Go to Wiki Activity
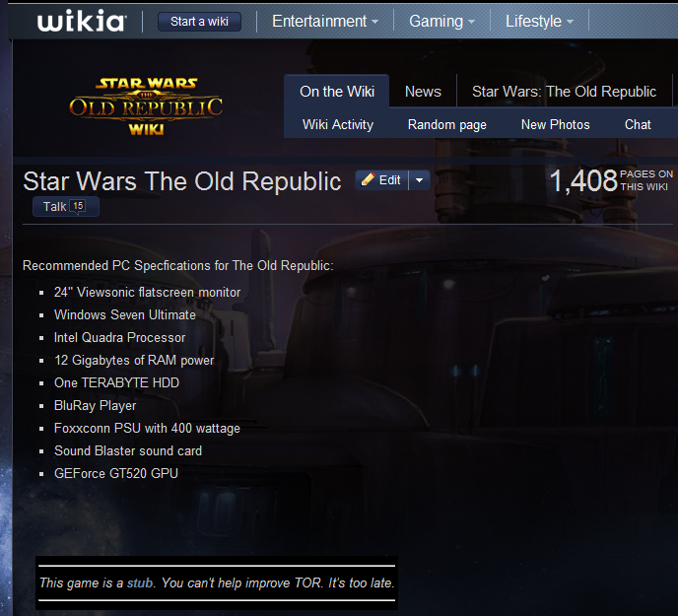This screenshot has height=616, width=678. [x=338, y=124]
